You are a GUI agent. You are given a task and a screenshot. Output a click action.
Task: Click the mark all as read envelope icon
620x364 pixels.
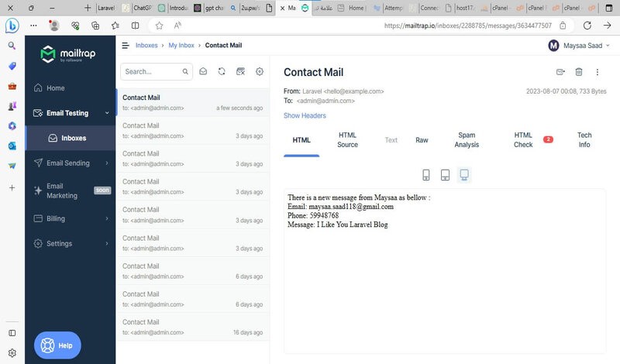point(203,71)
